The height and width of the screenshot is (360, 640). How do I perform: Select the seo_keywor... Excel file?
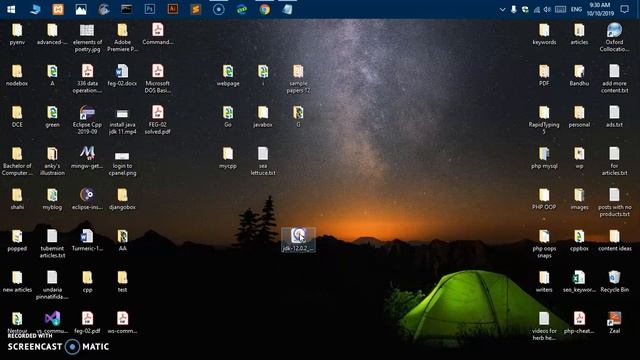pos(579,281)
